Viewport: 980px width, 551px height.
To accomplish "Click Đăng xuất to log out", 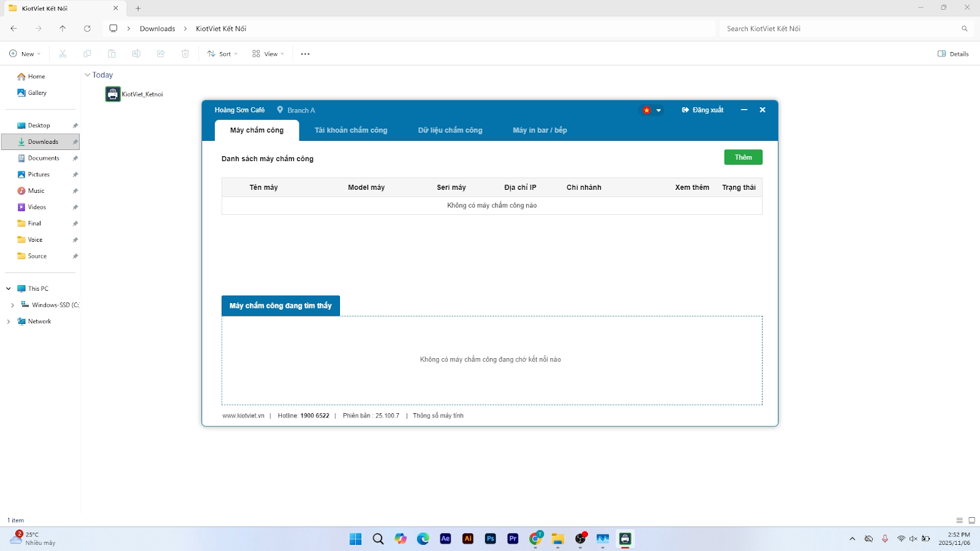I will coord(703,110).
